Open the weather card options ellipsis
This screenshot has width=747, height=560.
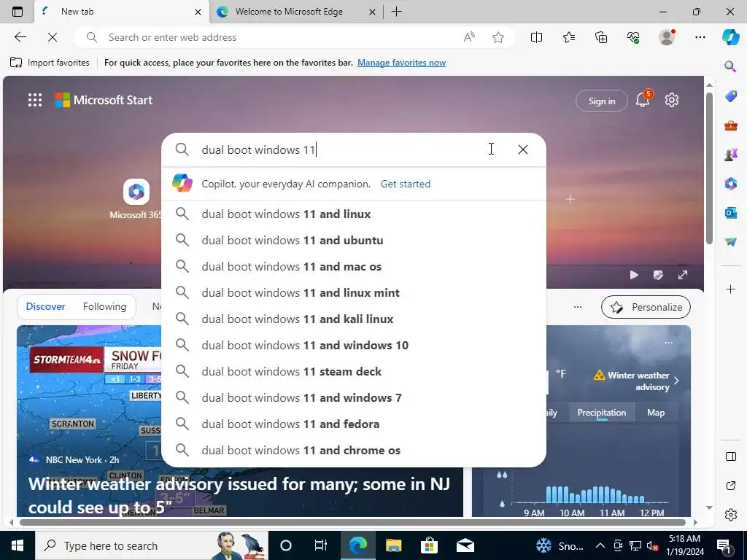(668, 343)
